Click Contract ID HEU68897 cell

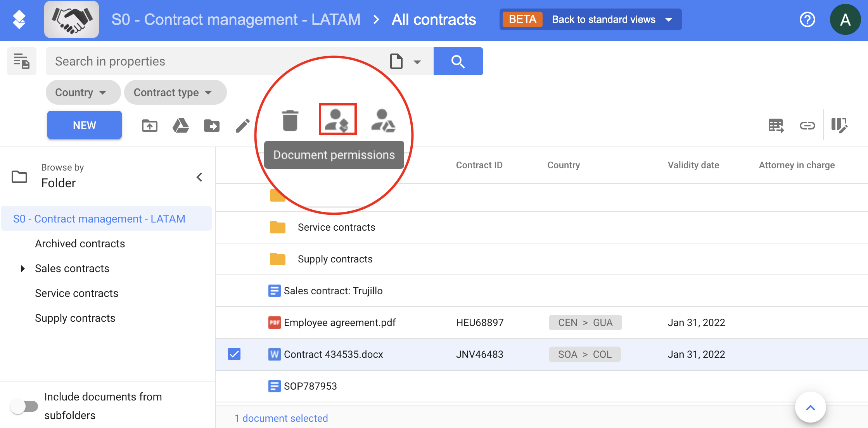click(x=480, y=323)
